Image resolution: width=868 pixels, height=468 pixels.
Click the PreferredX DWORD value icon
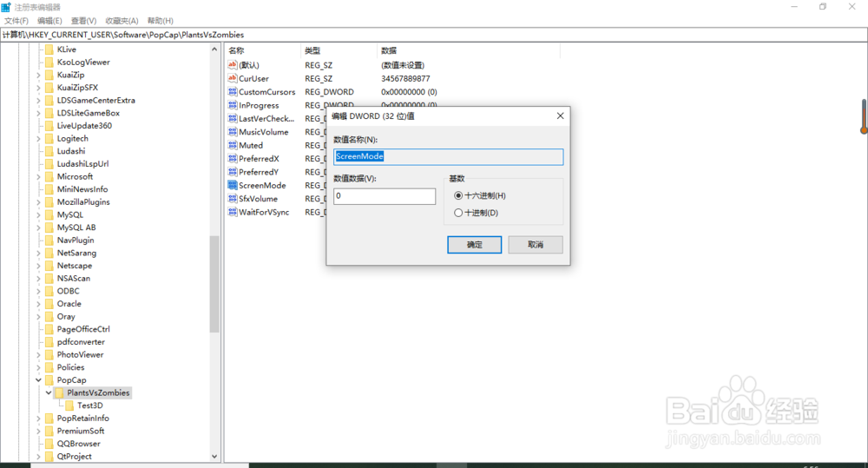pyautogui.click(x=233, y=158)
